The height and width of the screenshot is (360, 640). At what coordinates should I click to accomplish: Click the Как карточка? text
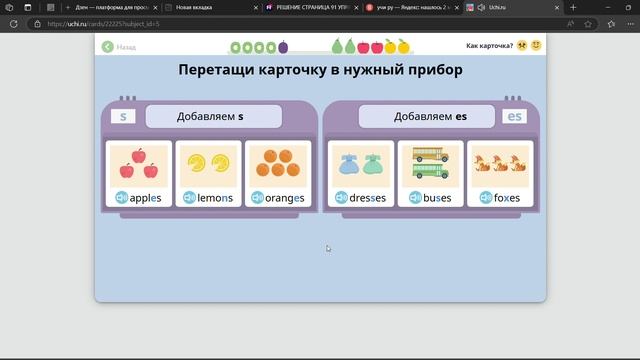(x=489, y=46)
